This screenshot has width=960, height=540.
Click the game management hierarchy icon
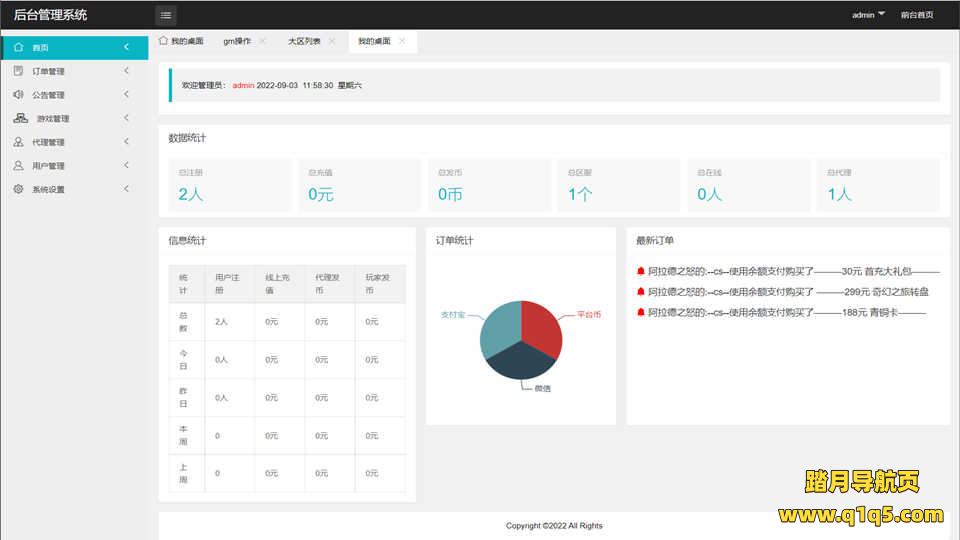[20, 118]
